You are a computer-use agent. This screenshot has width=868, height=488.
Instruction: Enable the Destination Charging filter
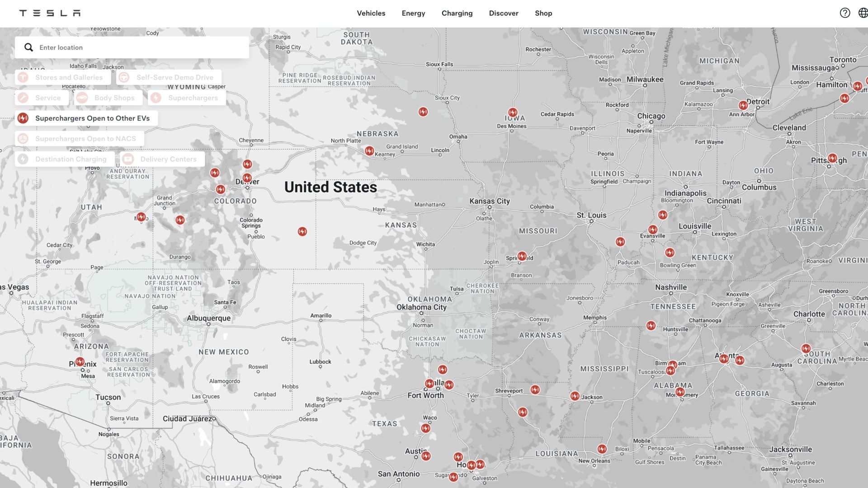point(65,159)
